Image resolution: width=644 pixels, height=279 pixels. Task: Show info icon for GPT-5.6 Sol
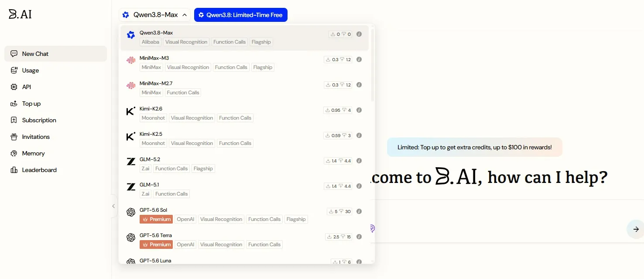pos(359,211)
